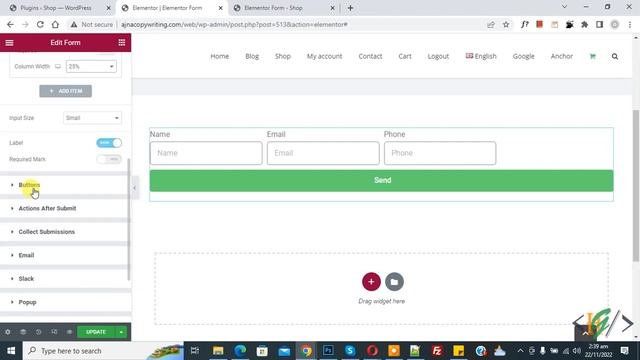This screenshot has height=360, width=640.
Task: Click the Phone input field
Action: 440,153
